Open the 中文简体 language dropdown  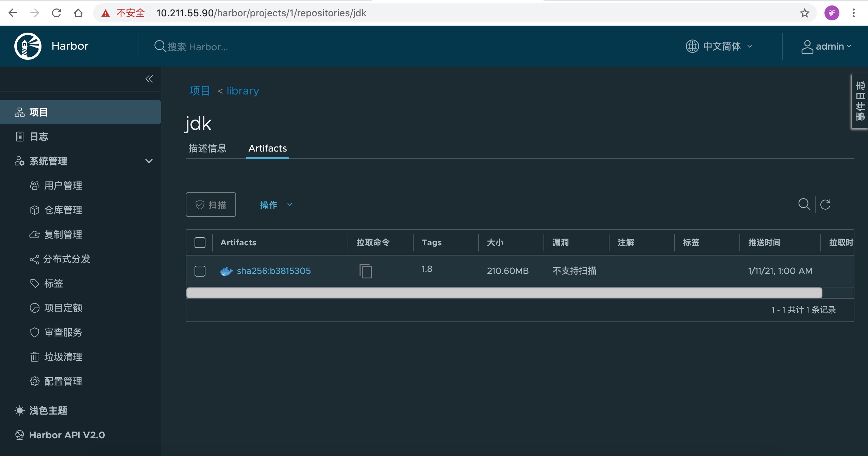(x=719, y=46)
